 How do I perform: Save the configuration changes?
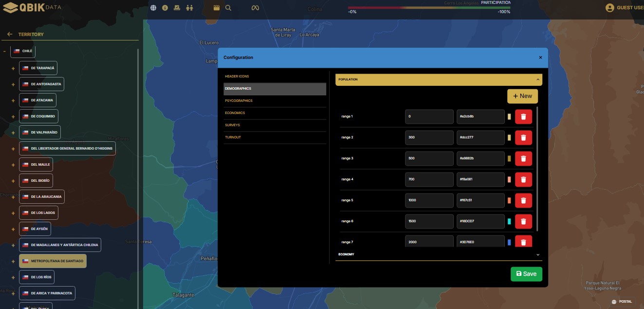526,274
